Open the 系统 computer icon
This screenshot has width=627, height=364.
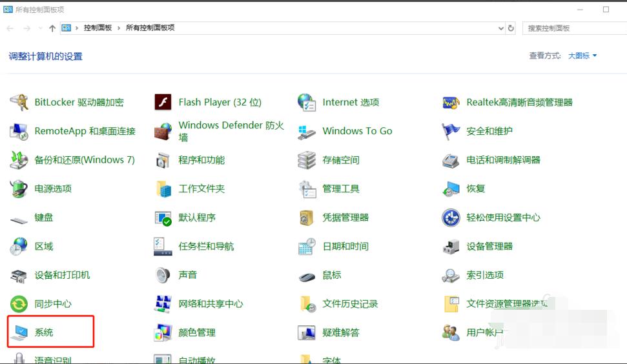coord(19,332)
